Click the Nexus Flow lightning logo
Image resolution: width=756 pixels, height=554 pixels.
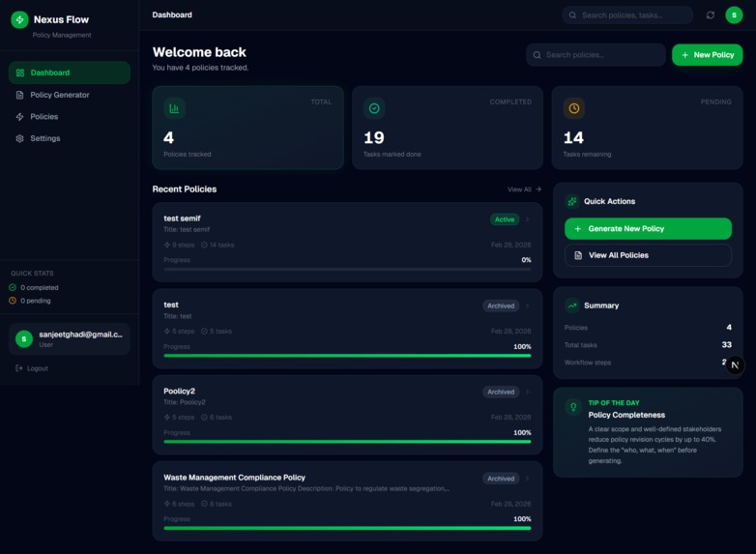[19, 19]
